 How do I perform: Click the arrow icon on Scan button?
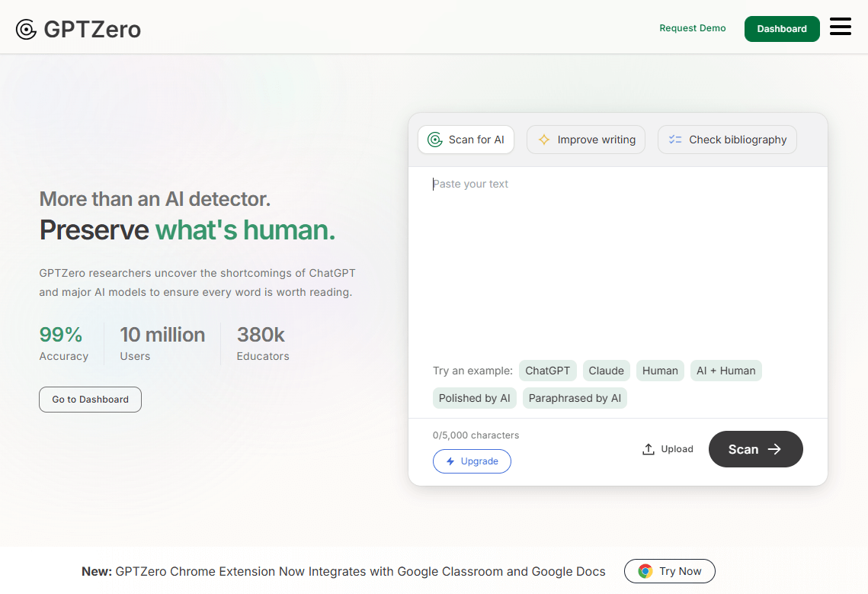click(x=774, y=449)
